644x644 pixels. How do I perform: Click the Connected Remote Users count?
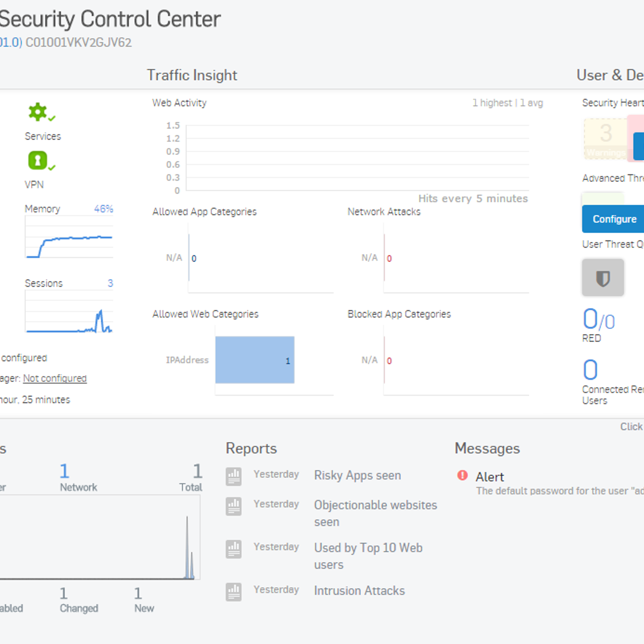(x=590, y=369)
